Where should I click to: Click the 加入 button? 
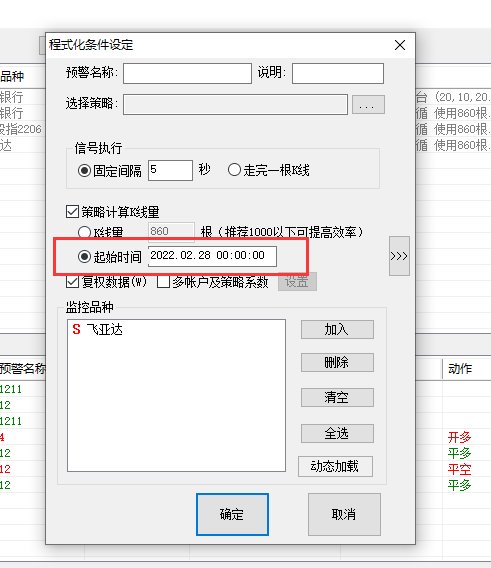(x=337, y=330)
